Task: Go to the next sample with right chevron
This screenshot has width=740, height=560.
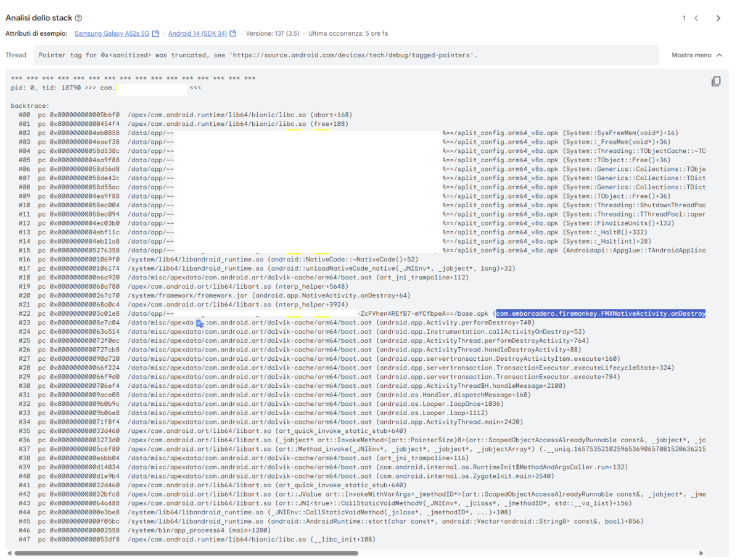Action: pos(718,19)
